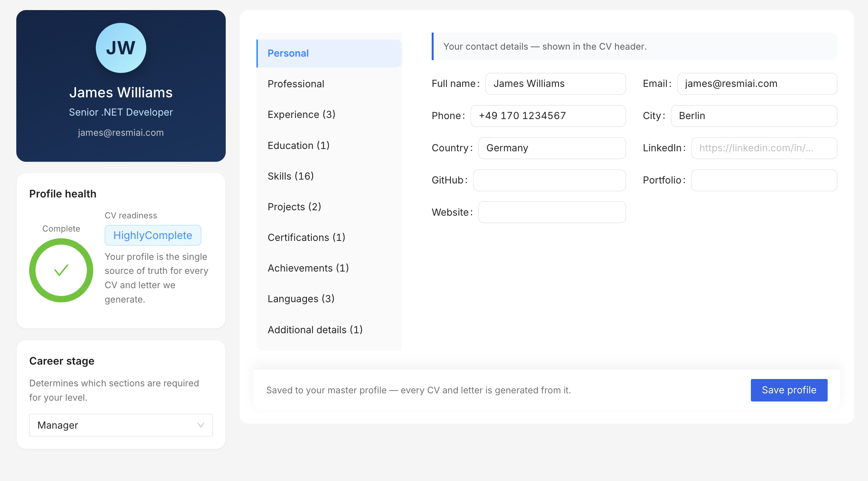Viewport: 868px width, 481px height.
Task: Click the 'Saved to your master profile' note
Action: pos(418,390)
